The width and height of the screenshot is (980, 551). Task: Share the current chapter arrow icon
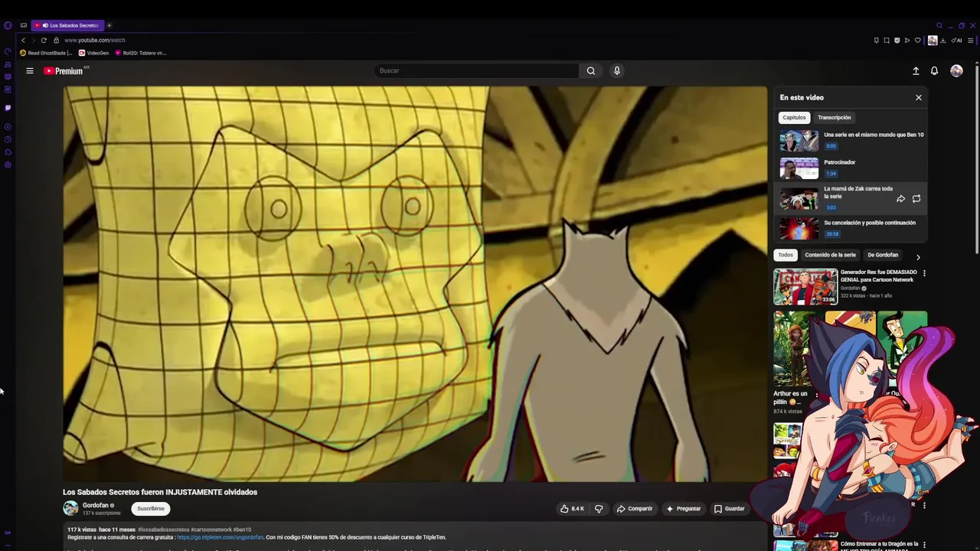(900, 199)
